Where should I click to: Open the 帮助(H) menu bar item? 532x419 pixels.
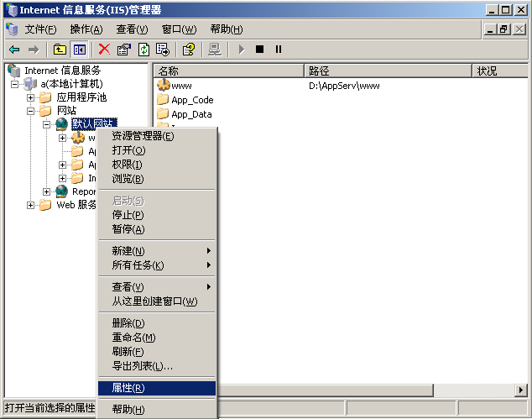227,29
